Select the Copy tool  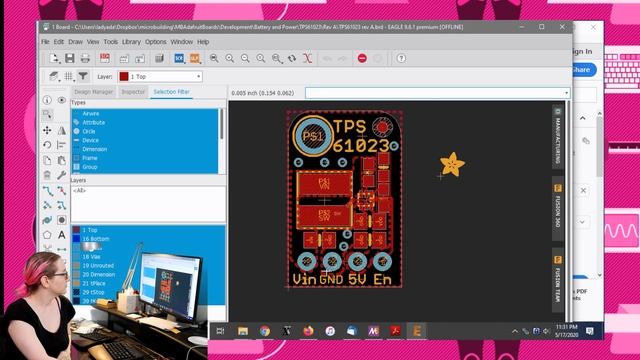[47, 160]
